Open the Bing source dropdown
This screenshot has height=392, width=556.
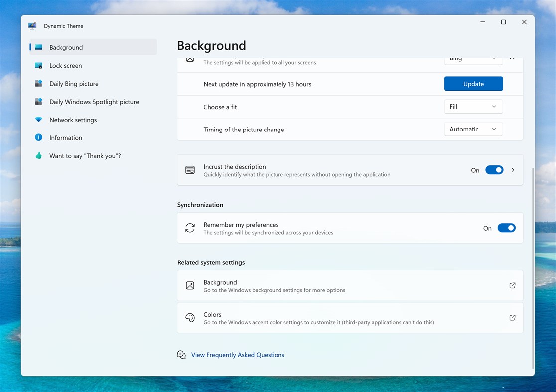click(x=473, y=58)
